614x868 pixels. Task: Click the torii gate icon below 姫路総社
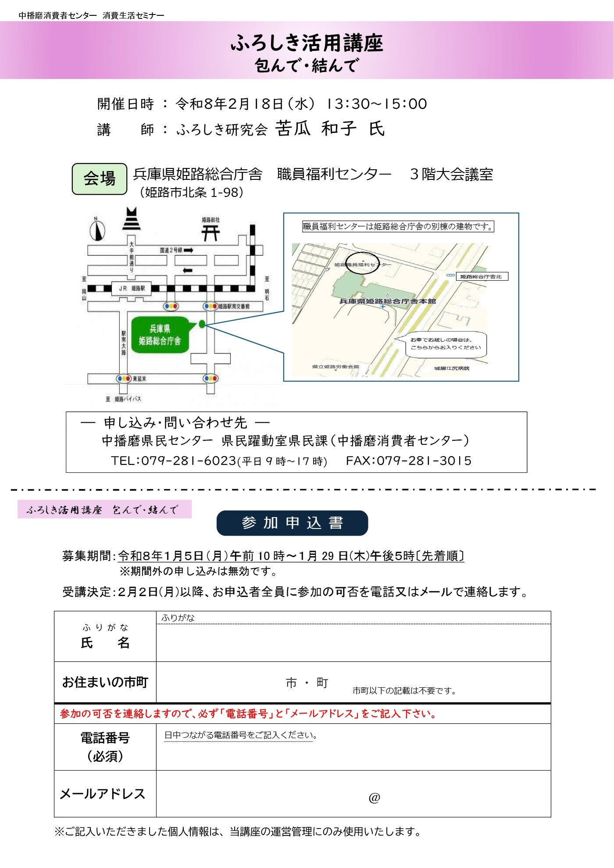(x=211, y=233)
